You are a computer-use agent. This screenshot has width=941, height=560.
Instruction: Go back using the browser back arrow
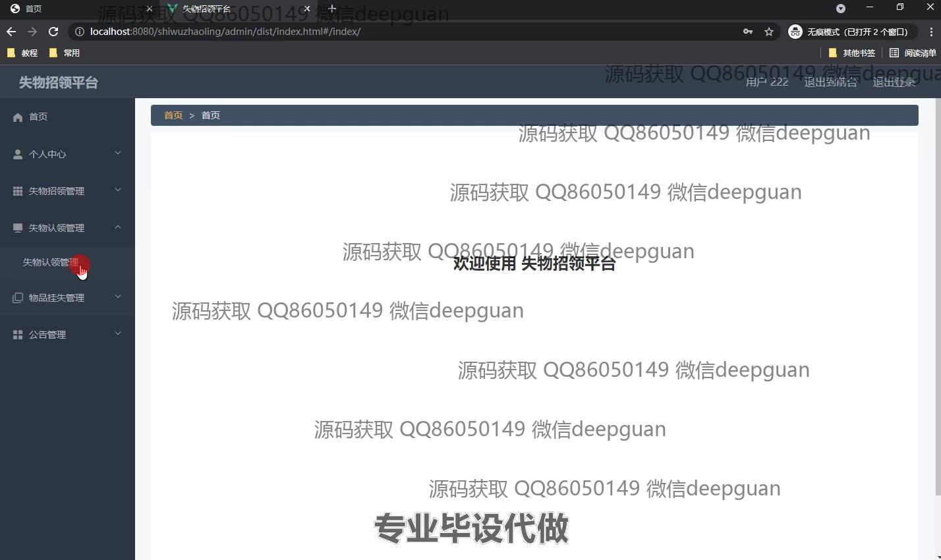point(11,32)
